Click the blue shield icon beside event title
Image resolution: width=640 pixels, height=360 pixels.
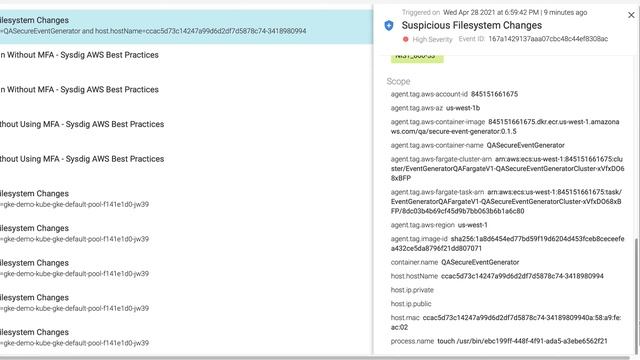(389, 26)
